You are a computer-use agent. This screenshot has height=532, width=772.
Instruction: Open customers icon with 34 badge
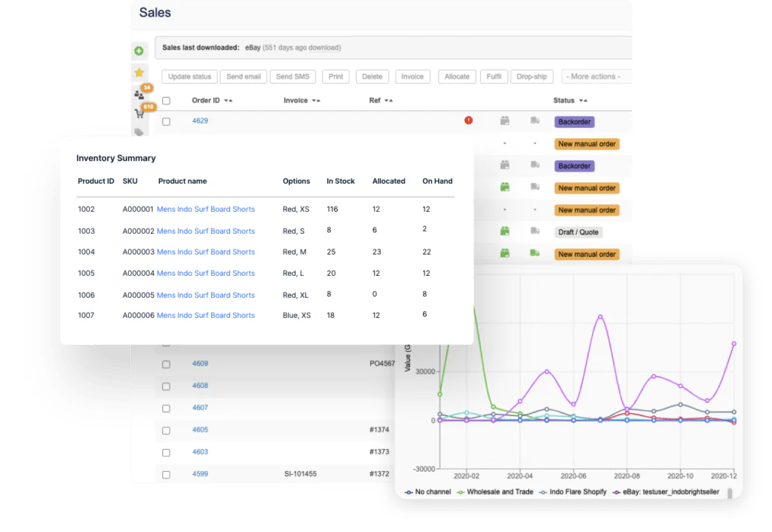pos(139,94)
